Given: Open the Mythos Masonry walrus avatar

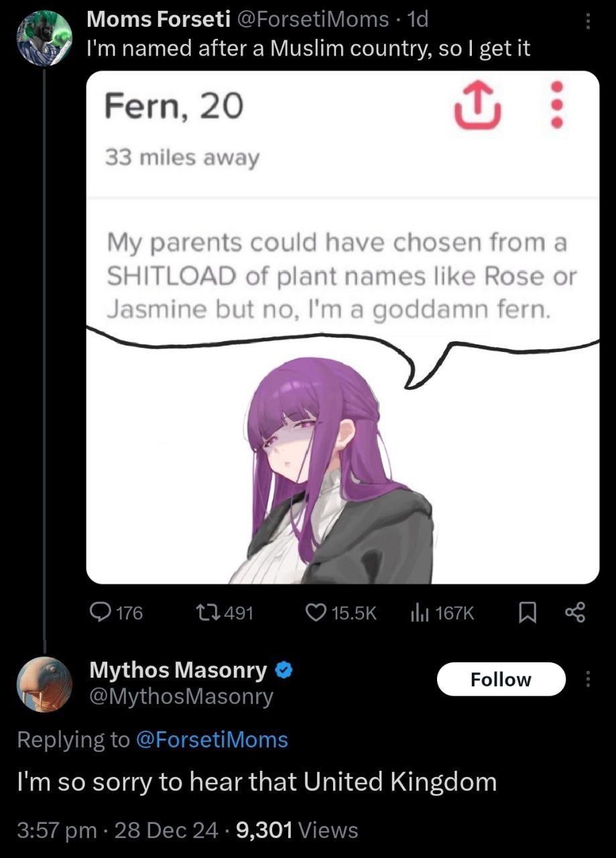Looking at the screenshot, I should tap(44, 684).
